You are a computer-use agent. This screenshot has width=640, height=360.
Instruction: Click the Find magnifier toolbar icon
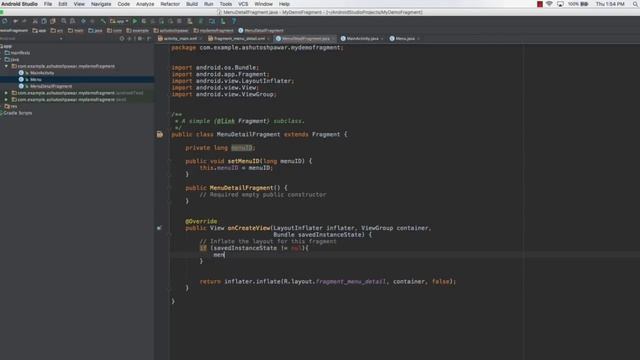tap(63, 21)
